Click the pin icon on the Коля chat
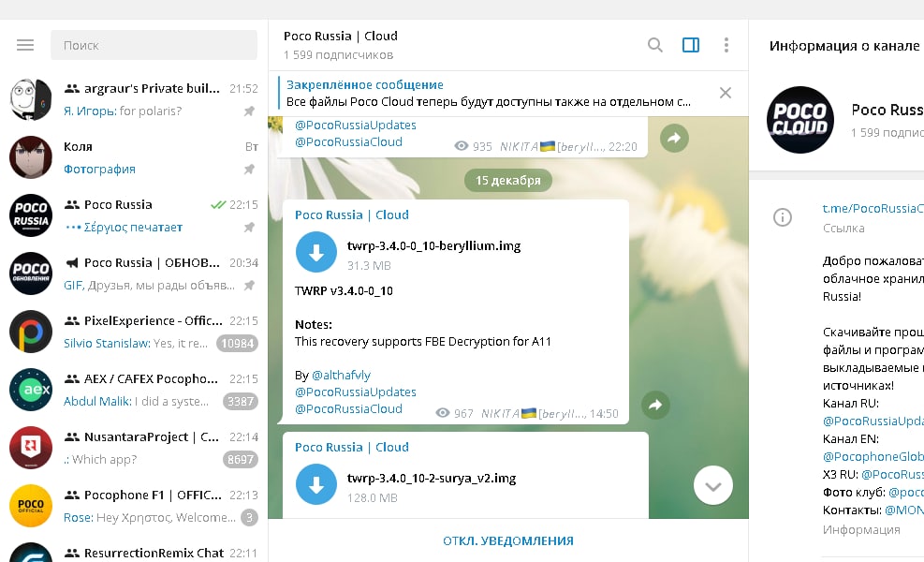Screen dimensions: 924x562 [249, 170]
